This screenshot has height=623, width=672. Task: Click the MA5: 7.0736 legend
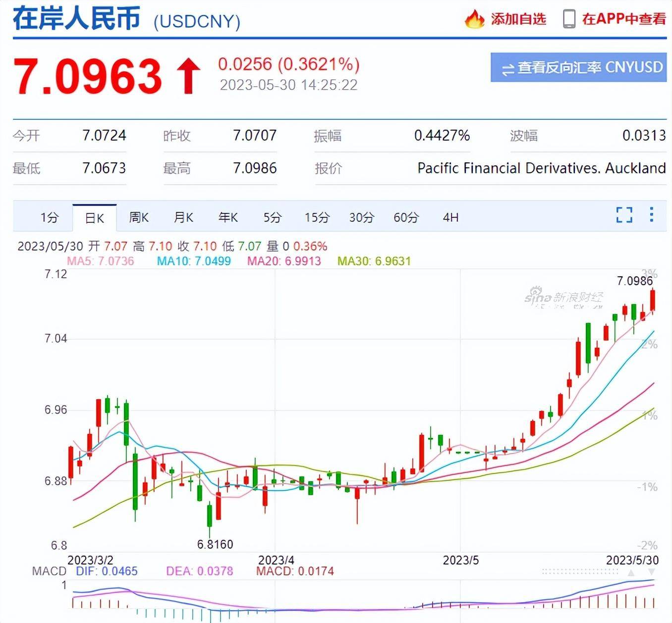tap(101, 261)
